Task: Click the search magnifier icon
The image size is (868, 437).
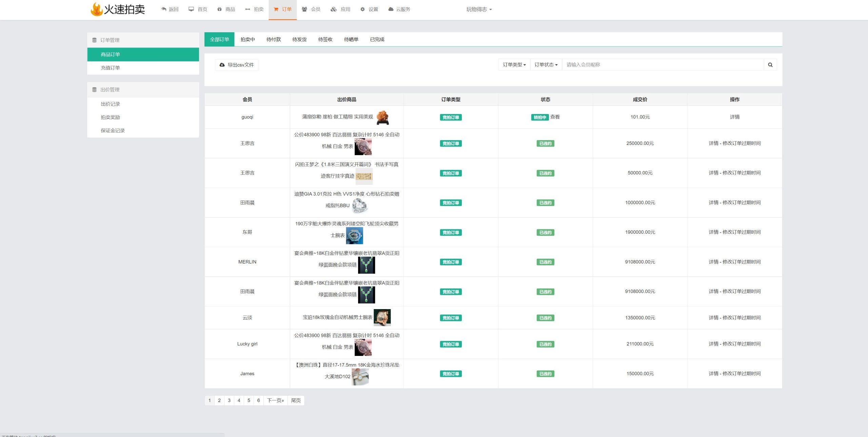Action: (771, 65)
